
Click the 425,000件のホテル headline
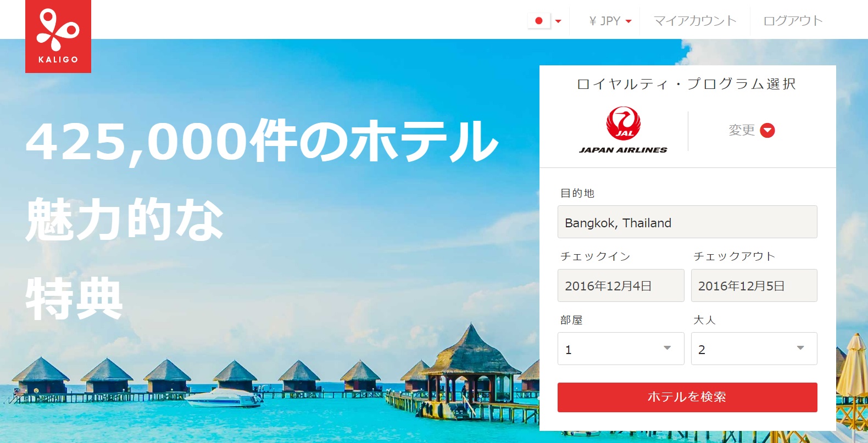click(262, 142)
